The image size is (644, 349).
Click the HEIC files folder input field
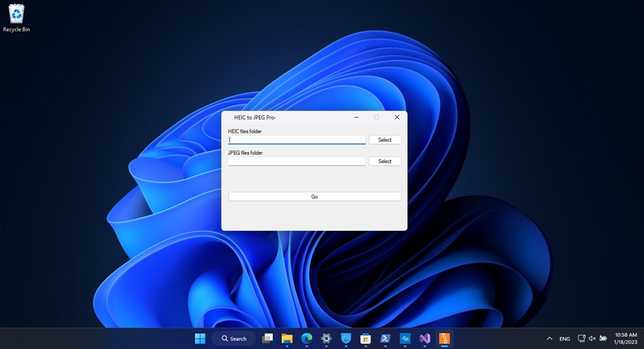297,140
